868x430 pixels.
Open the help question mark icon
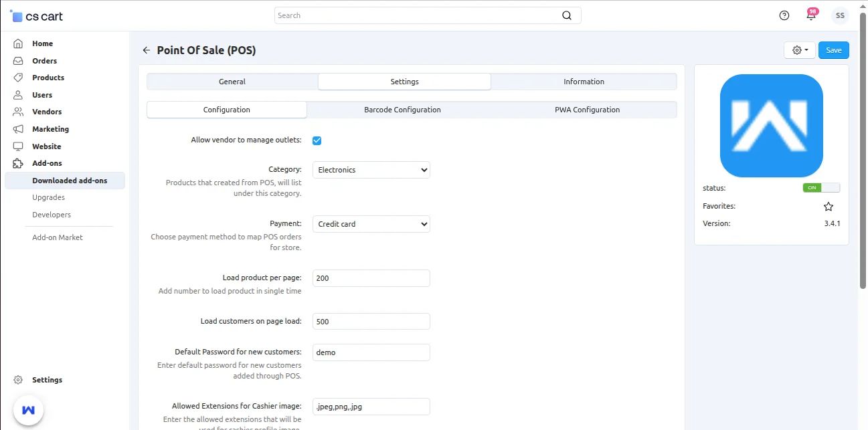coord(784,15)
